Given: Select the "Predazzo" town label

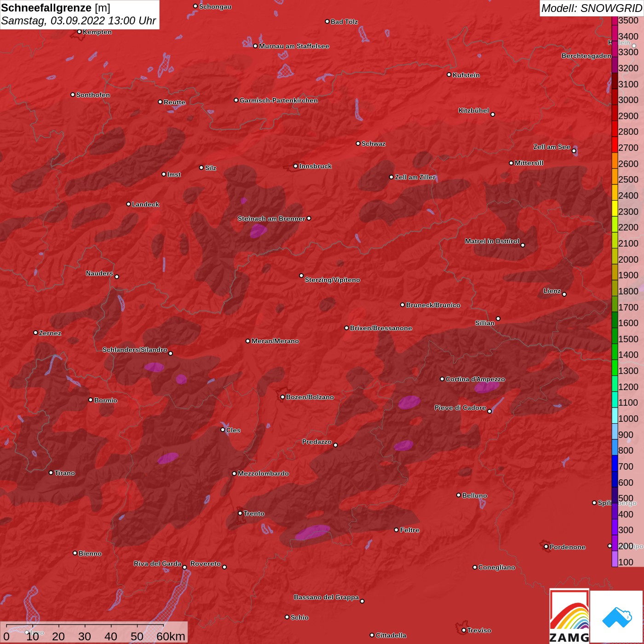Looking at the screenshot, I should [317, 442].
